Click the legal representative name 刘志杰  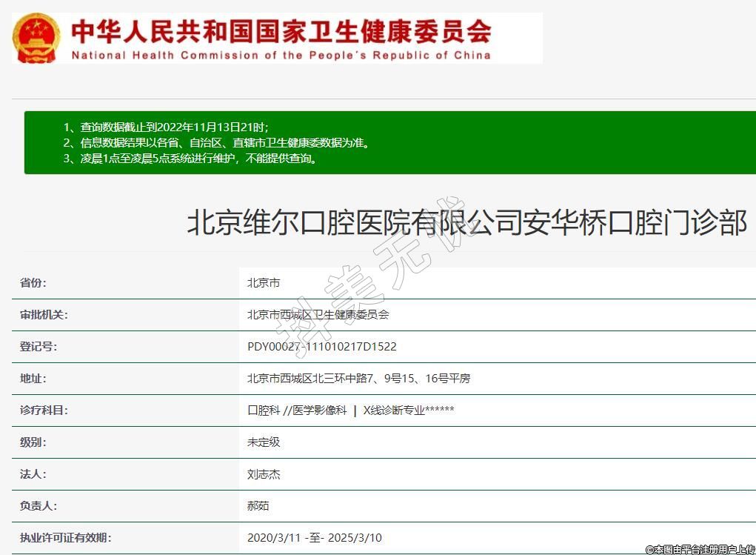pyautogui.click(x=264, y=474)
